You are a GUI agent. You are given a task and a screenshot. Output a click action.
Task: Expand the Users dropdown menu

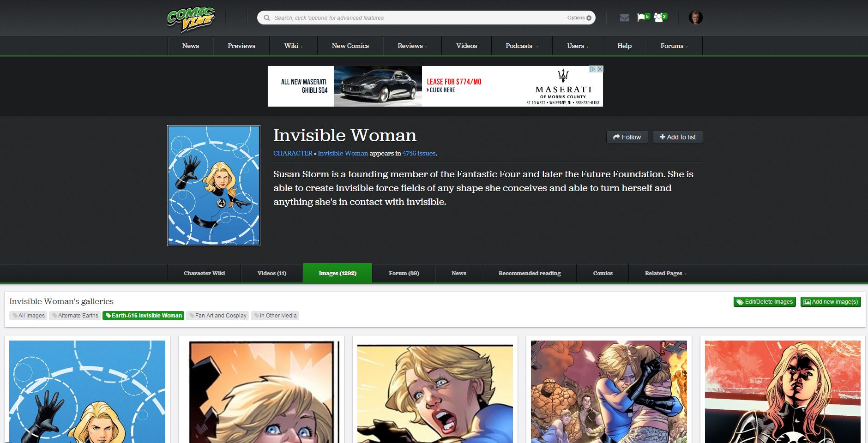[x=578, y=46]
